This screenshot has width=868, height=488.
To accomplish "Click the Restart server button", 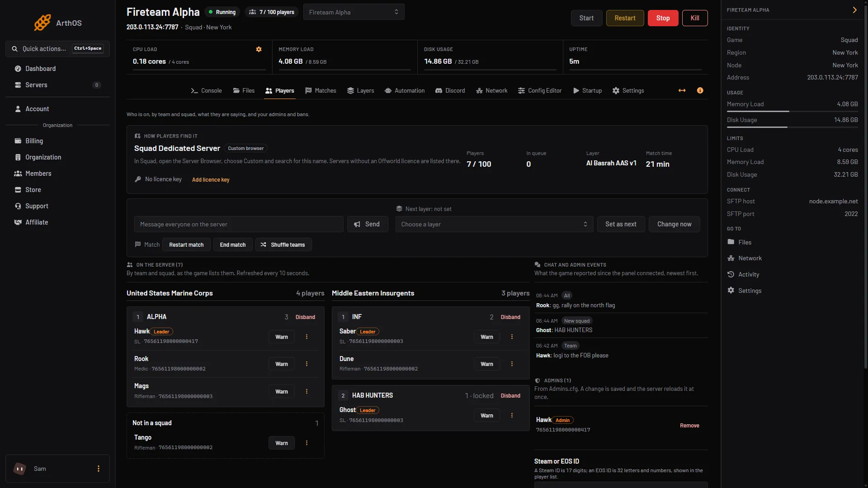I will [x=625, y=18].
